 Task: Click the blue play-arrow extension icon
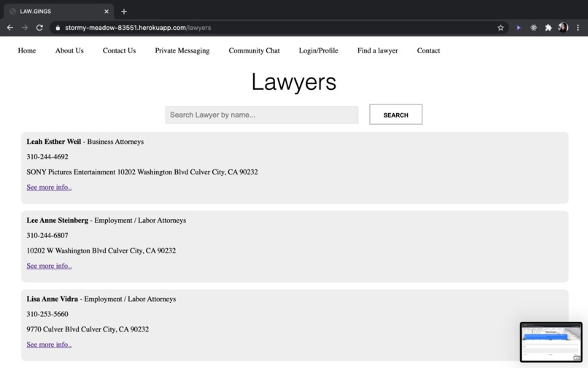tap(518, 28)
